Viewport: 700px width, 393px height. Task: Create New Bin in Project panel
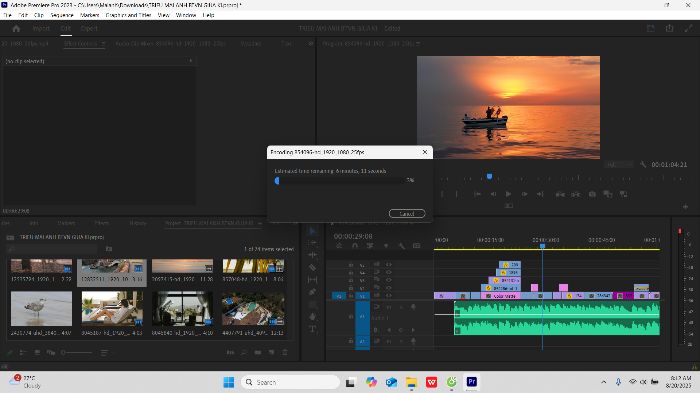258,352
